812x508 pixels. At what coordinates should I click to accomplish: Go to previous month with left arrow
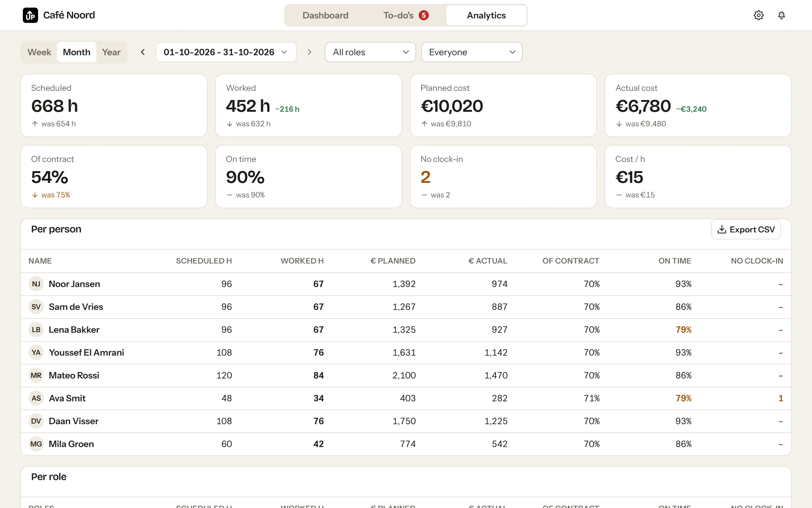click(143, 52)
